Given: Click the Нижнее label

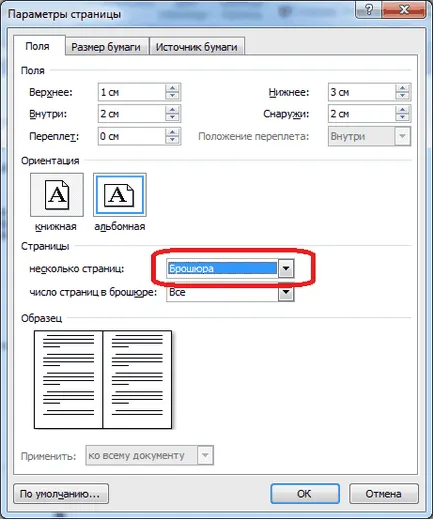Looking at the screenshot, I should pos(289,92).
